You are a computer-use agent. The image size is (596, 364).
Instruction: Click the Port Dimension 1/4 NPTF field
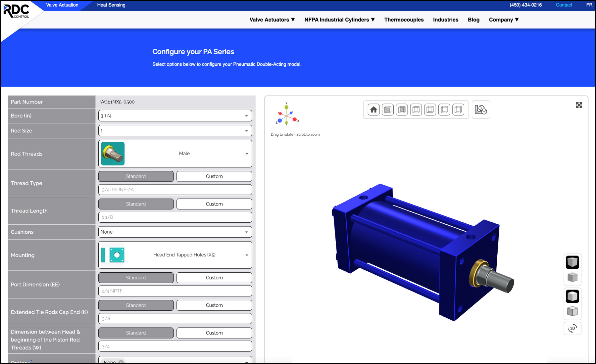[x=175, y=291]
